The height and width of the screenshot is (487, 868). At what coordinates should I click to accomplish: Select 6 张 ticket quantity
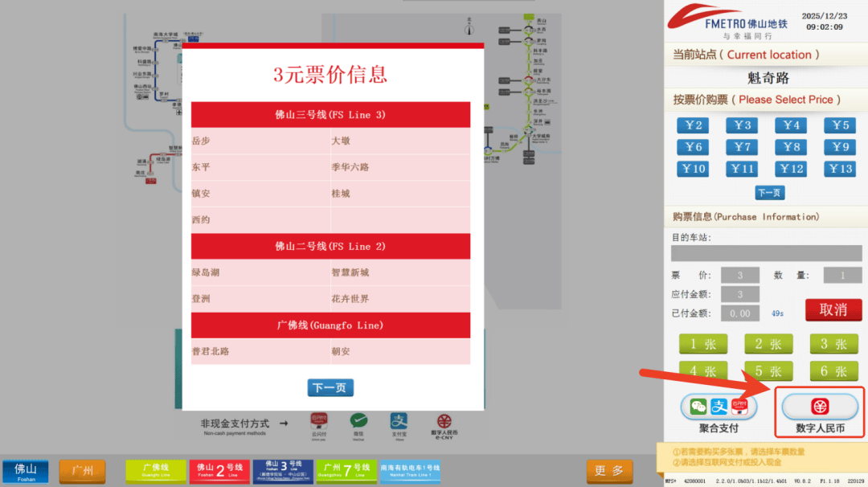click(833, 370)
